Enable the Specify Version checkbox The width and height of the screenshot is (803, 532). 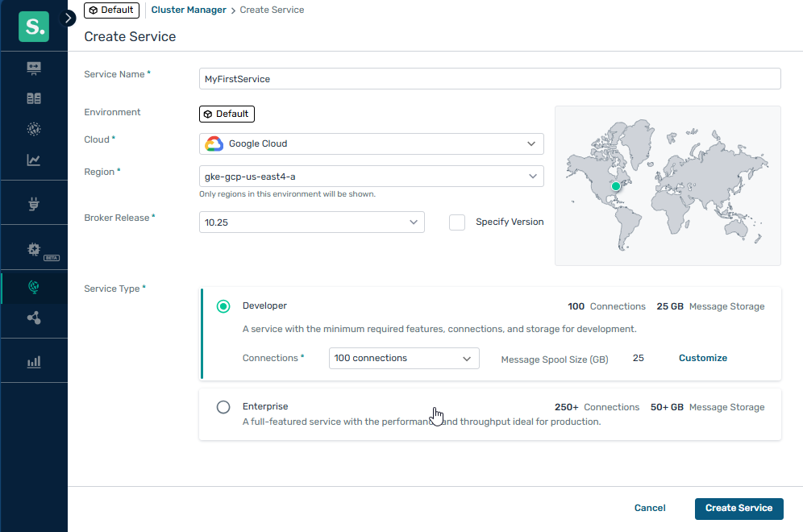click(x=457, y=222)
